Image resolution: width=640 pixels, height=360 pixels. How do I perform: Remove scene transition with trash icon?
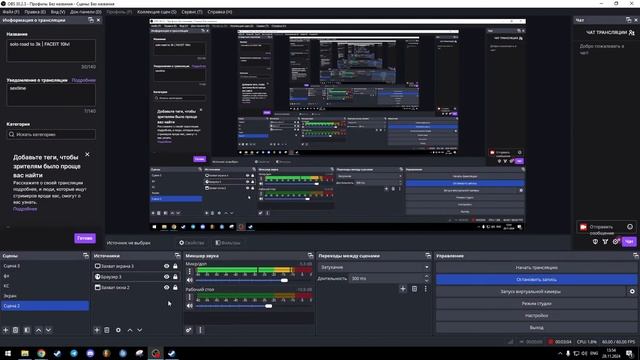(414, 289)
